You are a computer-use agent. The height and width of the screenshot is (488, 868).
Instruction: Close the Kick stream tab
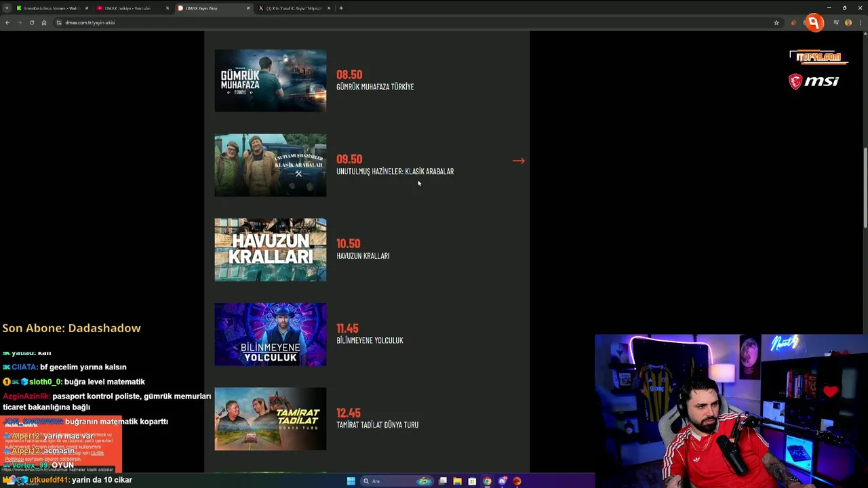[x=87, y=8]
